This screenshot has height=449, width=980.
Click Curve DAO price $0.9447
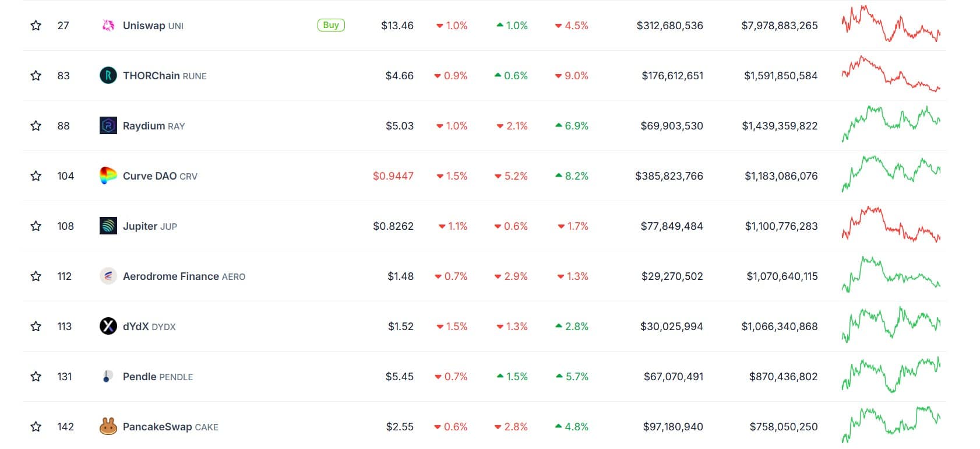(x=393, y=176)
